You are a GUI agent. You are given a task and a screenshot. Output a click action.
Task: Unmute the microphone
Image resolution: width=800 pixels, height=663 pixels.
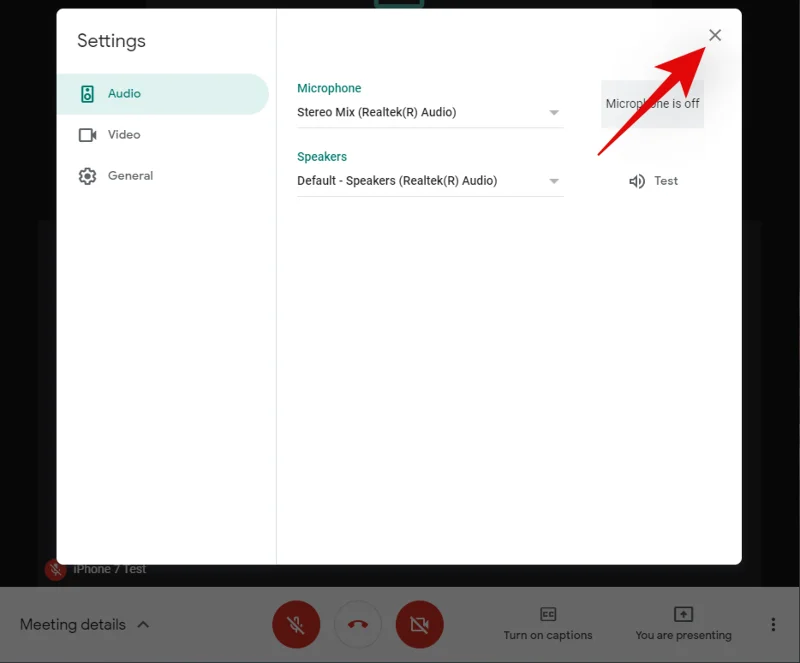coord(296,624)
